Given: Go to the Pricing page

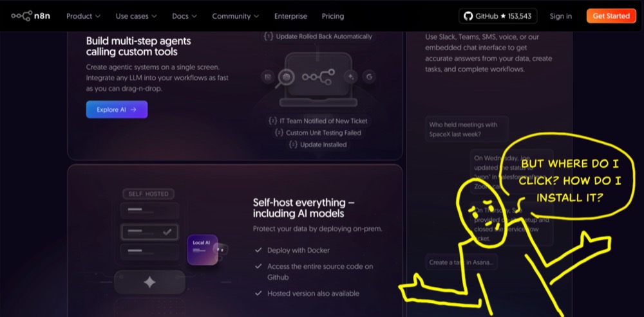Looking at the screenshot, I should [333, 16].
